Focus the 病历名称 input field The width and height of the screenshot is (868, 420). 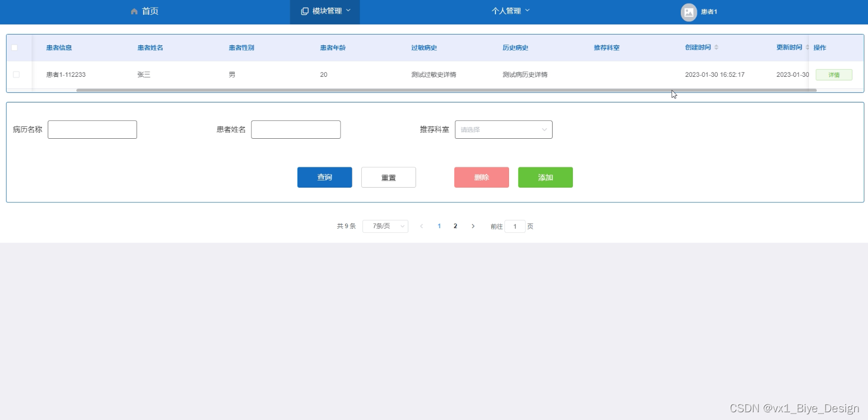coord(92,129)
